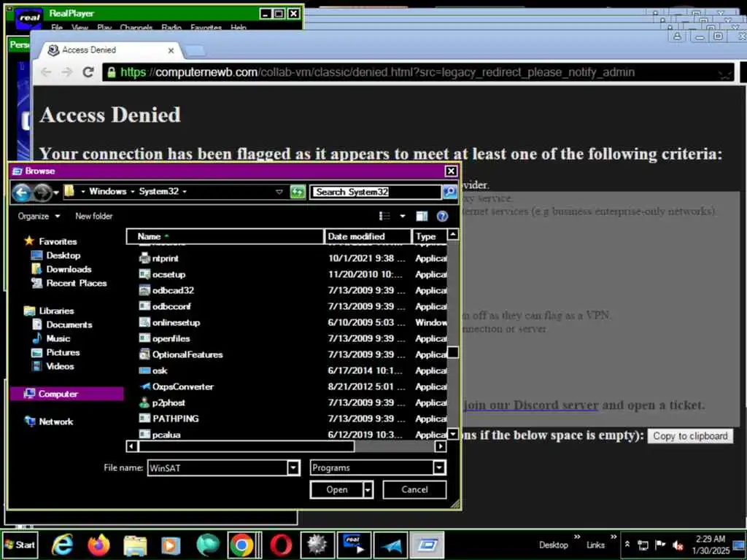The height and width of the screenshot is (560, 747).
Task: Open the Programs file type dropdown
Action: [440, 468]
